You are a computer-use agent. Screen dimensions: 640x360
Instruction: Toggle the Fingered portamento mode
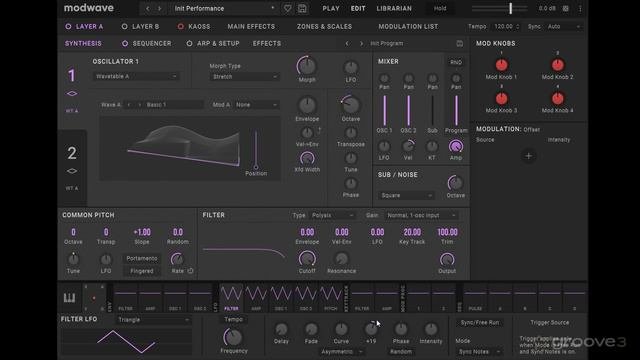click(142, 271)
